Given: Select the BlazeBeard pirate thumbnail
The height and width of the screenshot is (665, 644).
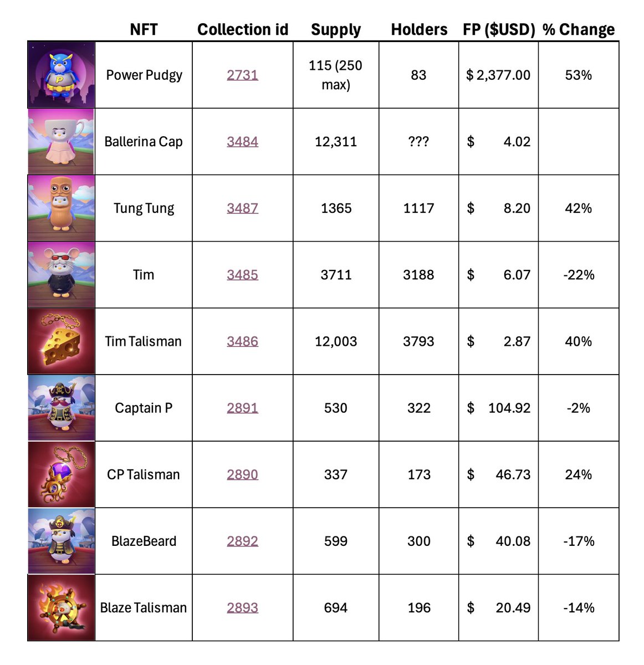Looking at the screenshot, I should (x=61, y=541).
